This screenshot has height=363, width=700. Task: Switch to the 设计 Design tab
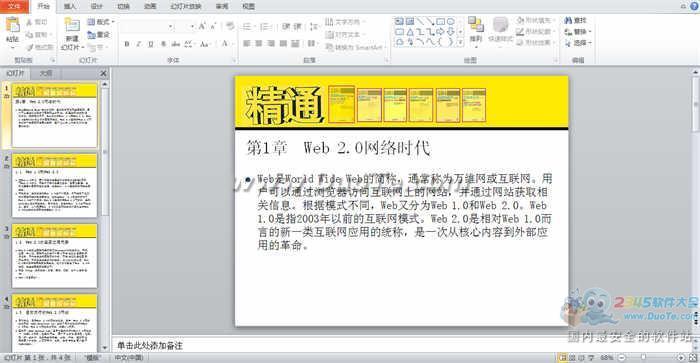96,6
